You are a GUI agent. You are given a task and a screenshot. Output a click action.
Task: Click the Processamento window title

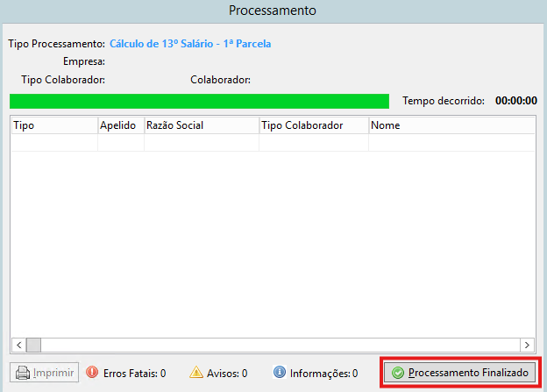pos(273,11)
